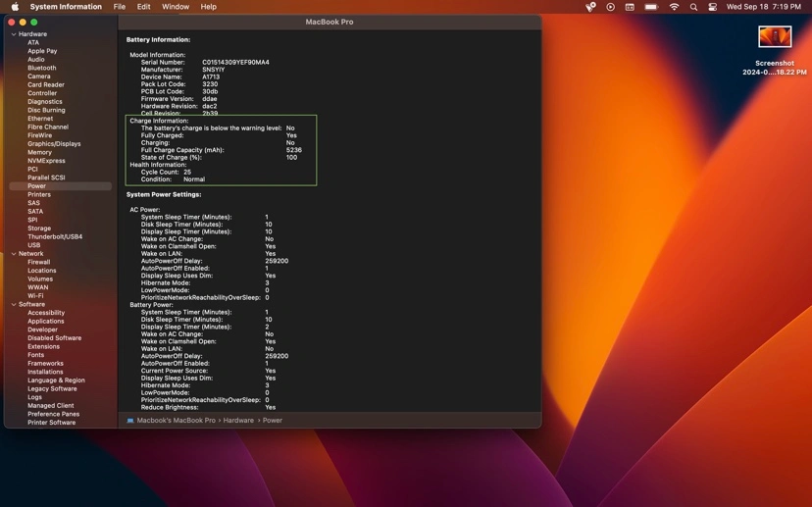This screenshot has width=812, height=507.
Task: Open the Window menu
Action: click(176, 7)
